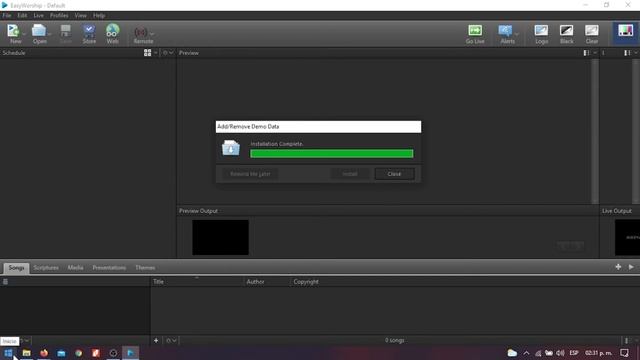Open the Store icon in the toolbar

[x=89, y=33]
